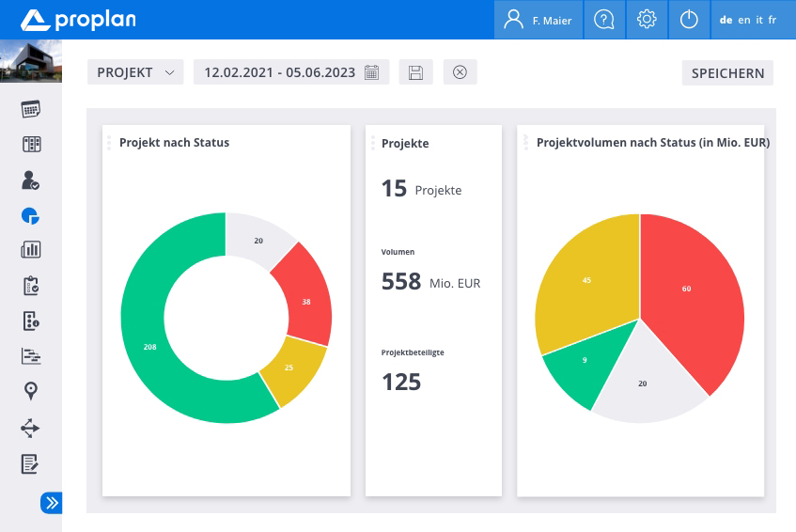Open the calendar icon in sidebar
Viewport: 796px width, 532px height.
tap(31, 109)
